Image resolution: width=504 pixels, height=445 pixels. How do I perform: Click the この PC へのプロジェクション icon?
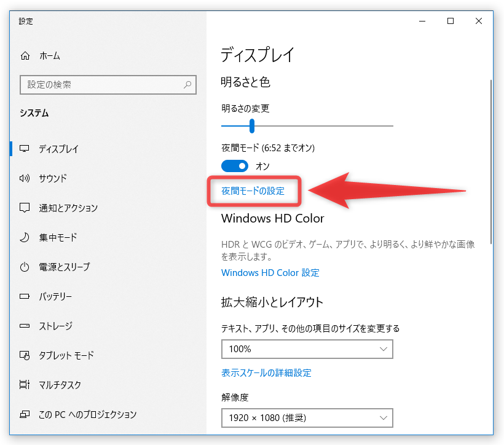click(x=25, y=414)
